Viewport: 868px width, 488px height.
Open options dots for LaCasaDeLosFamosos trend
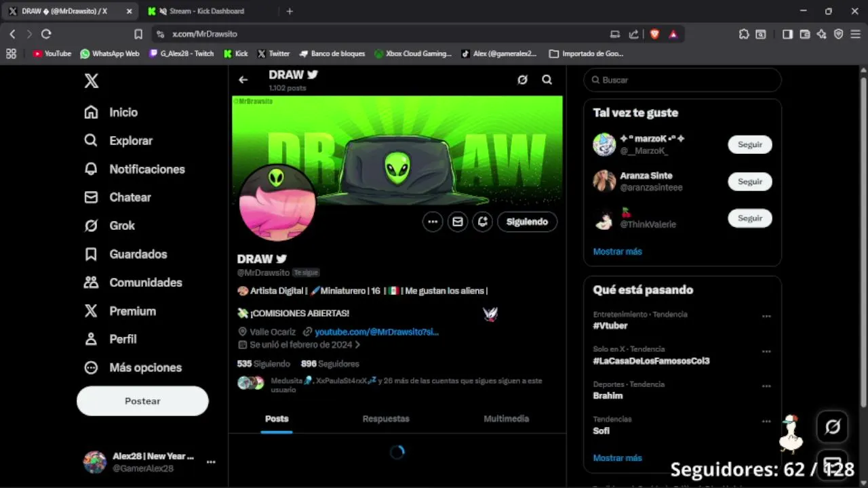point(766,351)
